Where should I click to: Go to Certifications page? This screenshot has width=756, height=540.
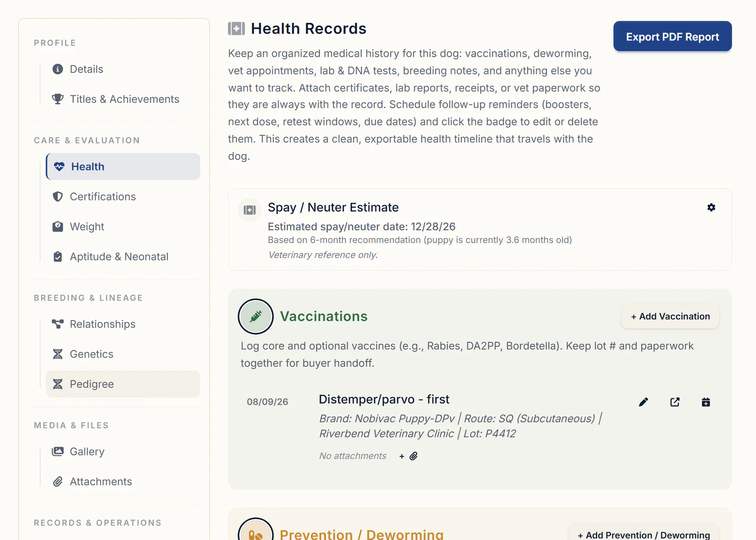pyautogui.click(x=123, y=197)
